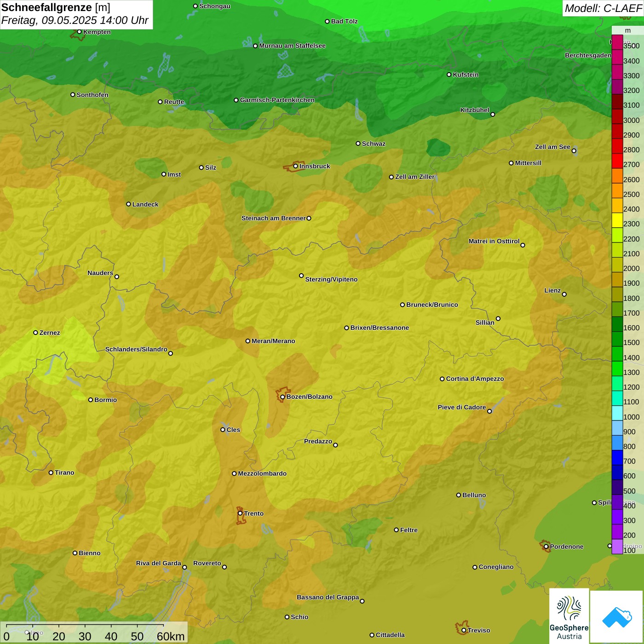Click the blue cloud-arrow logo in the corner

(617, 617)
